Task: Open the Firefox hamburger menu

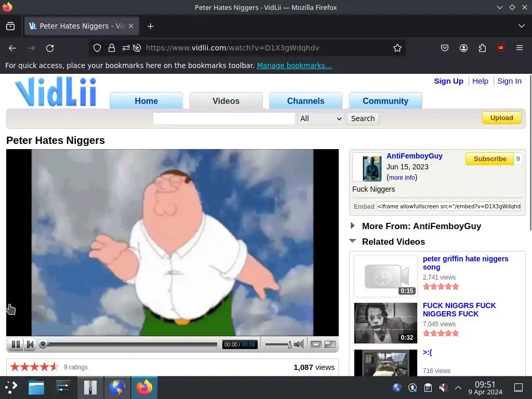Action: coord(520,48)
